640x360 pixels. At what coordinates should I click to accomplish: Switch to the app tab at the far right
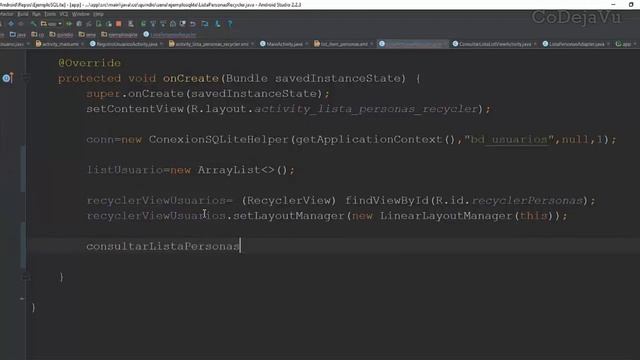coord(626,44)
